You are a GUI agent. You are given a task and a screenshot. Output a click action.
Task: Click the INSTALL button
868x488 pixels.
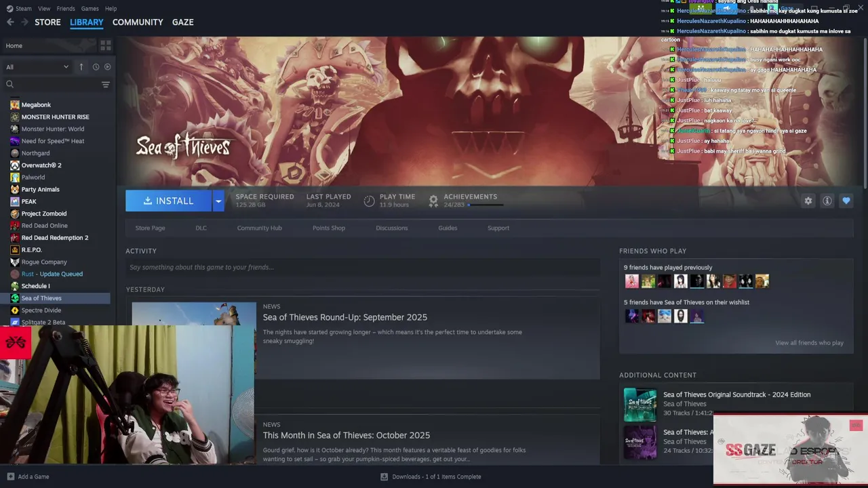(x=169, y=201)
